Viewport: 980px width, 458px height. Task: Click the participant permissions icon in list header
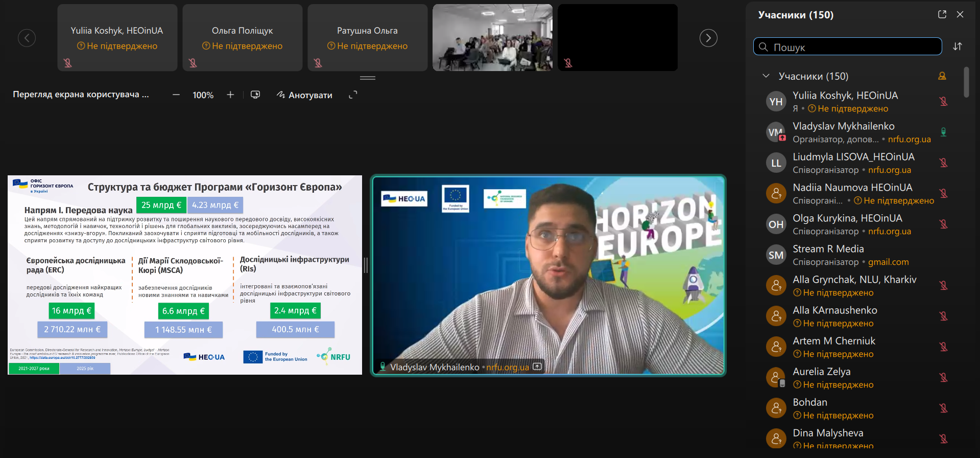pos(942,76)
